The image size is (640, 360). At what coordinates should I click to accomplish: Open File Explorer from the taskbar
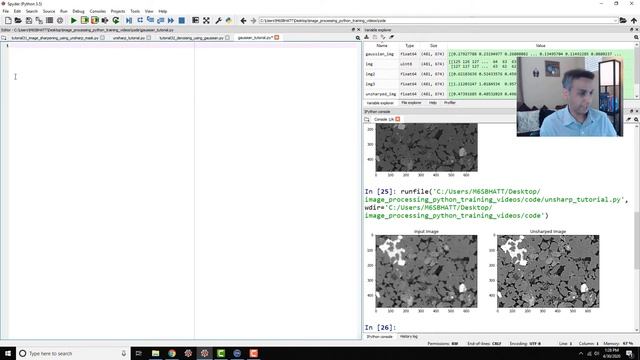point(156,353)
